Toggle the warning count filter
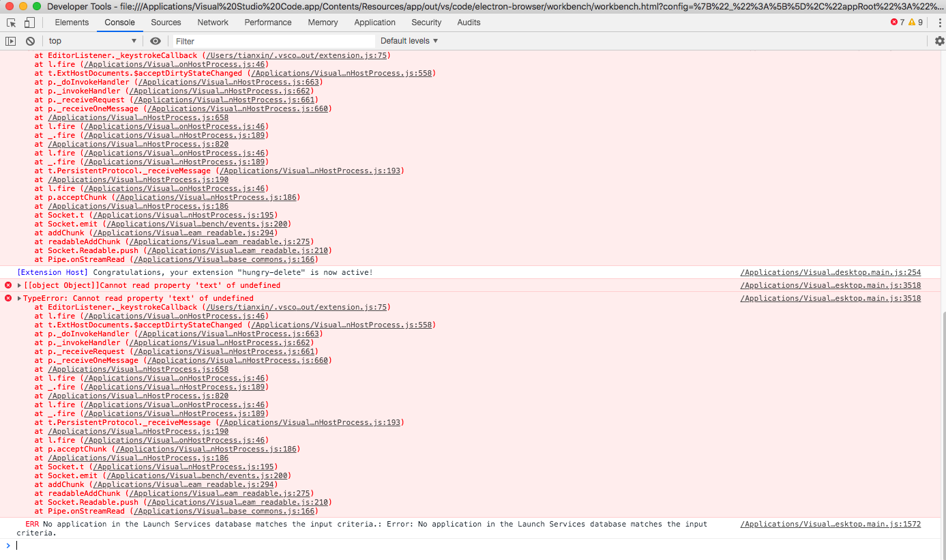 click(x=915, y=22)
